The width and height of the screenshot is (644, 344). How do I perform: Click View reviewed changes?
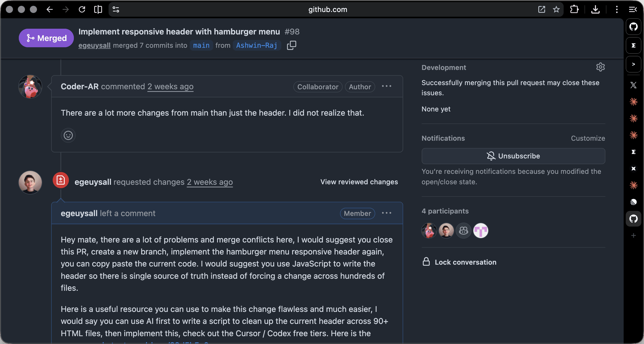pos(359,182)
